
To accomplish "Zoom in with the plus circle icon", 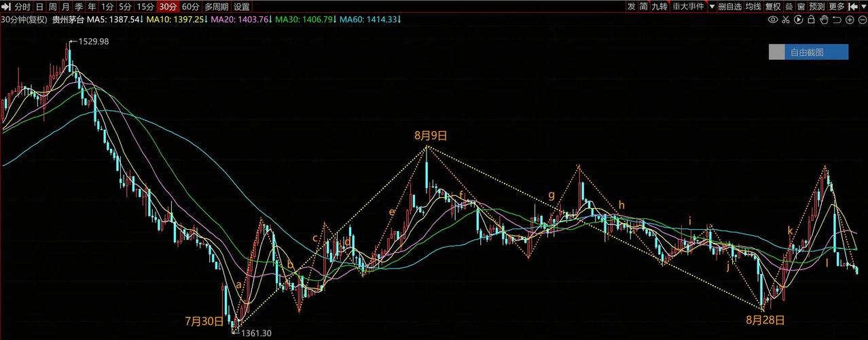I will tap(850, 20).
